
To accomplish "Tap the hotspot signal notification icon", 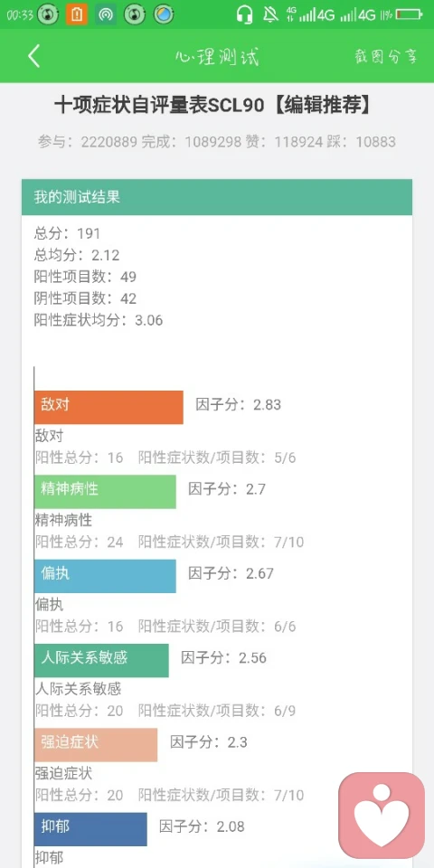I will [x=106, y=14].
